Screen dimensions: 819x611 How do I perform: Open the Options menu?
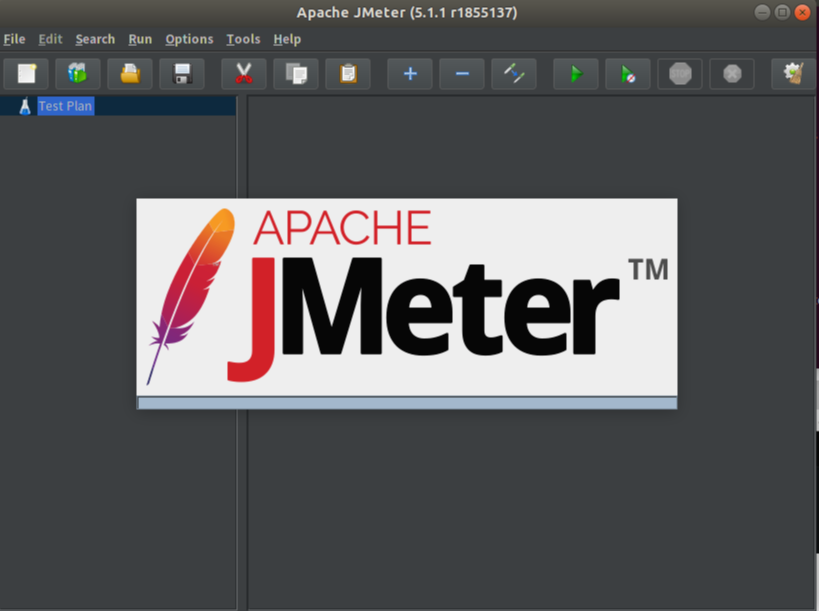189,39
